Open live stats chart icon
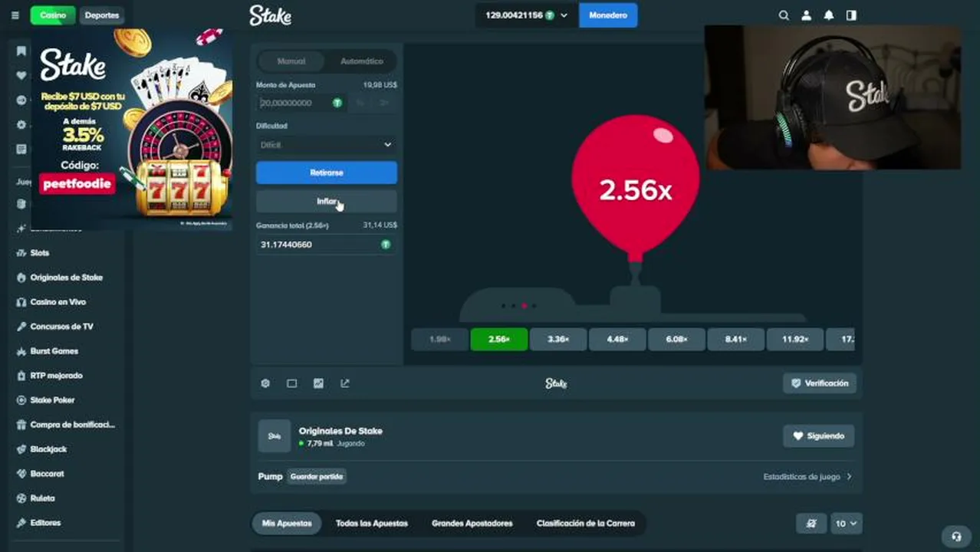The height and width of the screenshot is (552, 980). click(318, 383)
